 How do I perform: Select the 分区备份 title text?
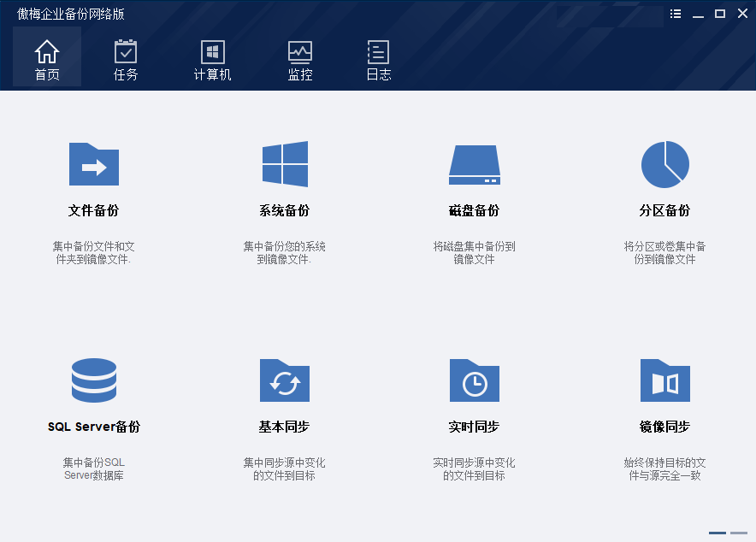click(x=664, y=210)
